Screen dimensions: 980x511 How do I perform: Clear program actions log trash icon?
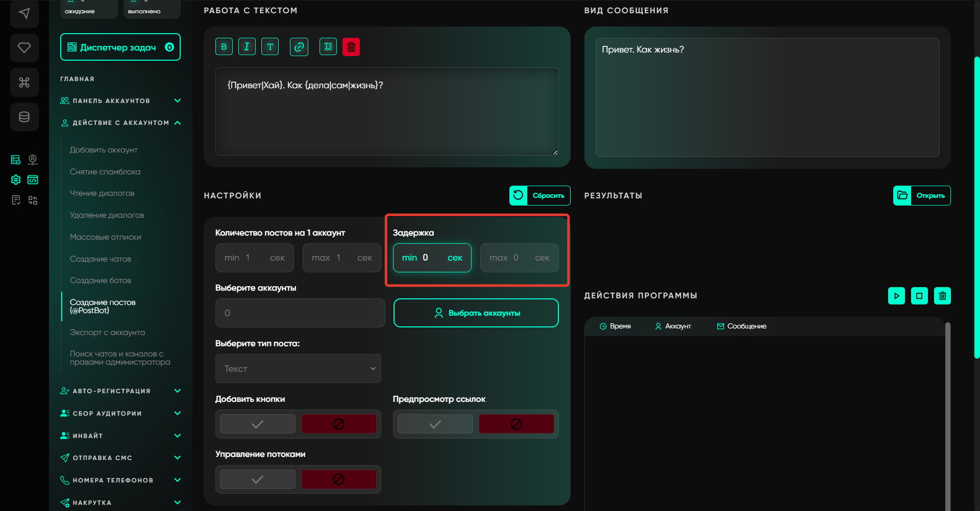[942, 296]
